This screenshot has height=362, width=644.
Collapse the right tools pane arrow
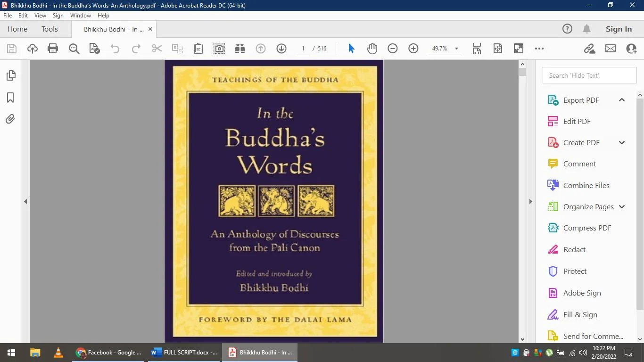tap(530, 201)
